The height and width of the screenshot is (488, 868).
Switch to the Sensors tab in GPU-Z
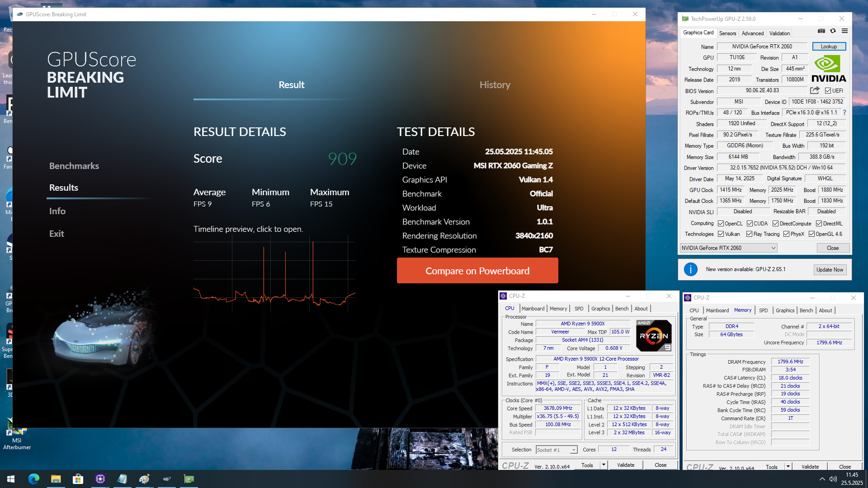[727, 33]
